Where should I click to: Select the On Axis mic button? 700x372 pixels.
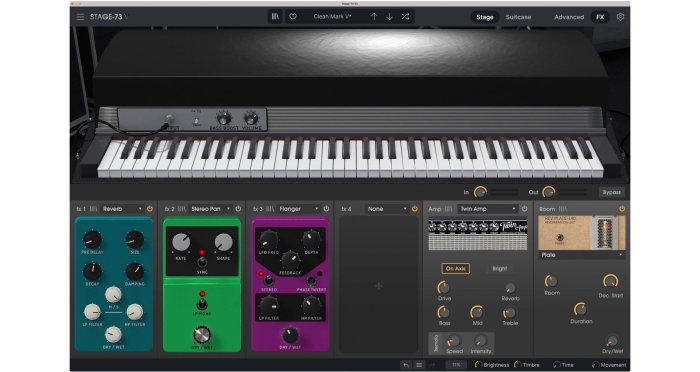click(455, 268)
